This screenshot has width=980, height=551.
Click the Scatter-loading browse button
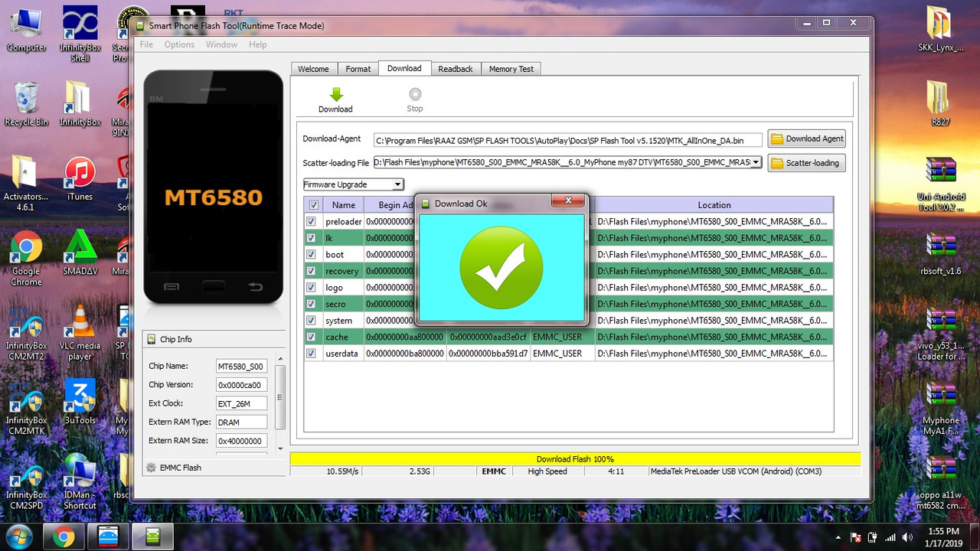coord(807,162)
